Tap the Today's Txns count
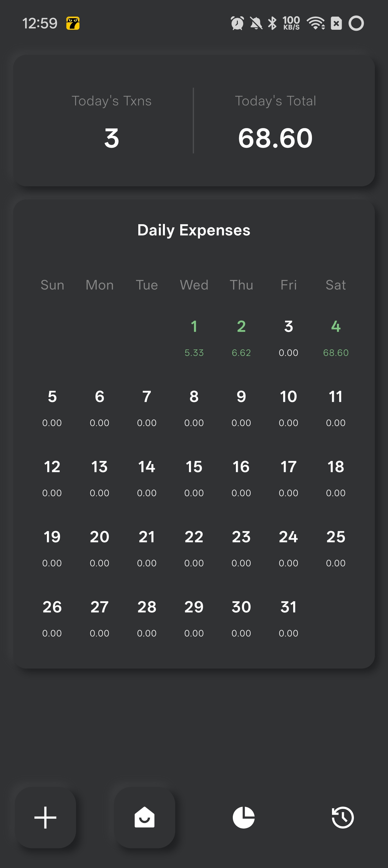Screen dimensions: 388x868 111,138
